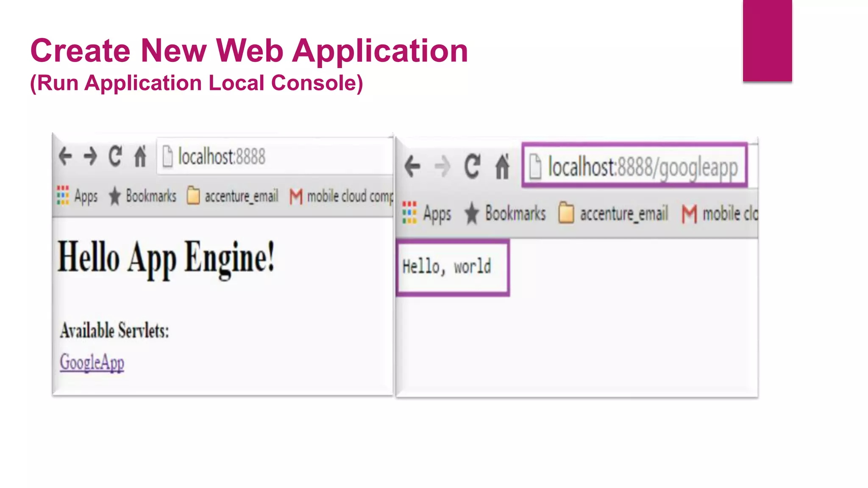Go back in the localhost:8888 browser window
The width and height of the screenshot is (868, 488).
click(65, 156)
